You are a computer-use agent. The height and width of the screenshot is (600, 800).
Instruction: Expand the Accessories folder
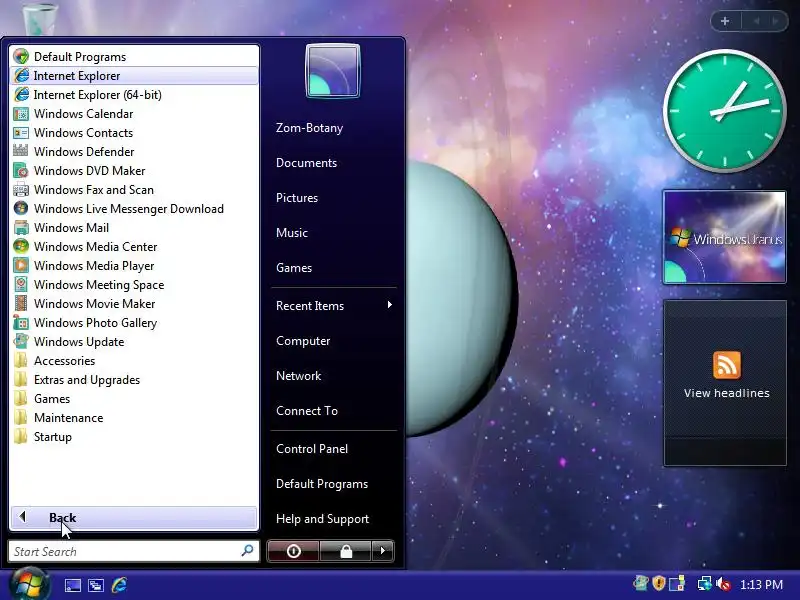pyautogui.click(x=134, y=361)
